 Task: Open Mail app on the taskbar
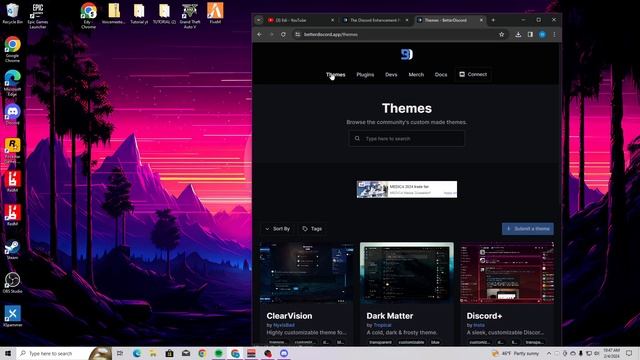186,353
